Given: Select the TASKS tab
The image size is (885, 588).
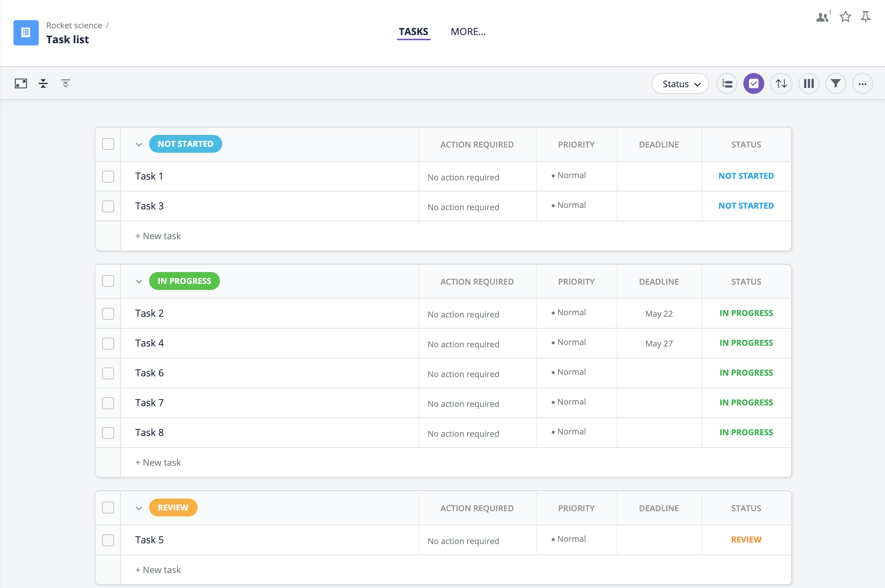Looking at the screenshot, I should [x=413, y=31].
